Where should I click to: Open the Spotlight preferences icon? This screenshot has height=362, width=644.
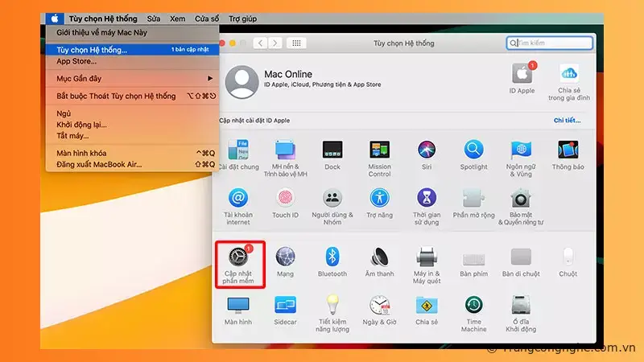[473, 150]
